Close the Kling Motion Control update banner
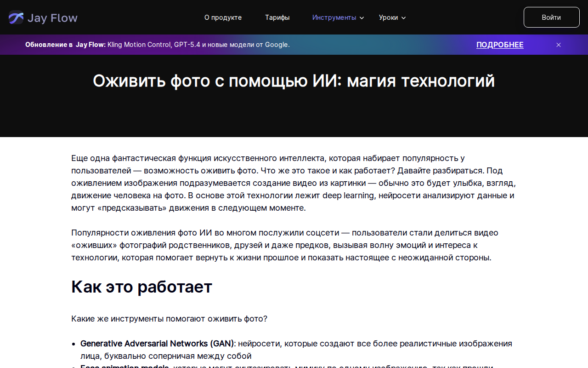Viewport: 588px width, 368px height. (x=559, y=45)
